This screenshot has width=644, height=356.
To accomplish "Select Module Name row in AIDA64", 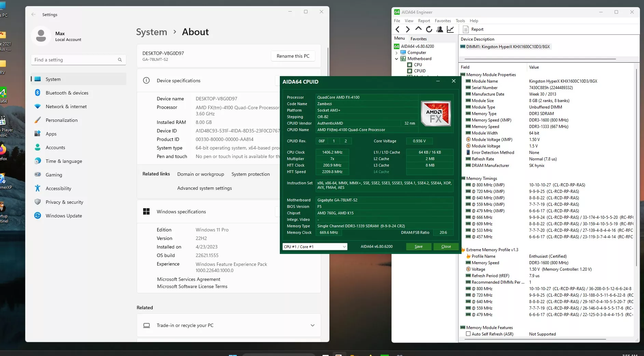I will [547, 81].
